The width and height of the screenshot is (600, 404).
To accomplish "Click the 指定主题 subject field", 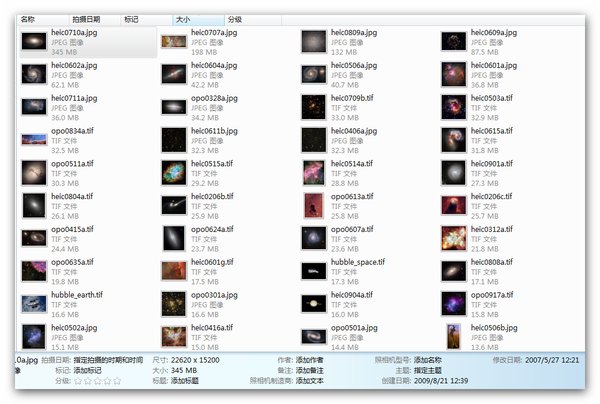I will pyautogui.click(x=428, y=370).
